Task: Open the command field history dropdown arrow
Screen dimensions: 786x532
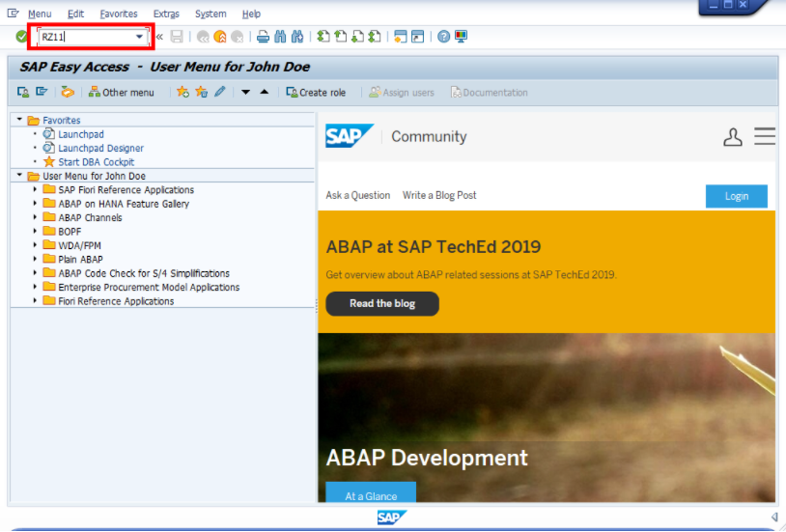Action: click(139, 37)
